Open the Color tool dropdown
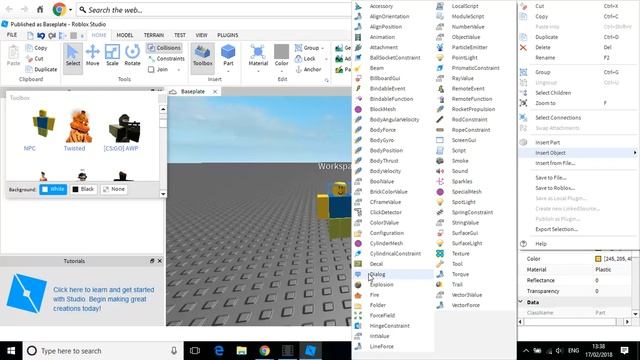 point(281,71)
